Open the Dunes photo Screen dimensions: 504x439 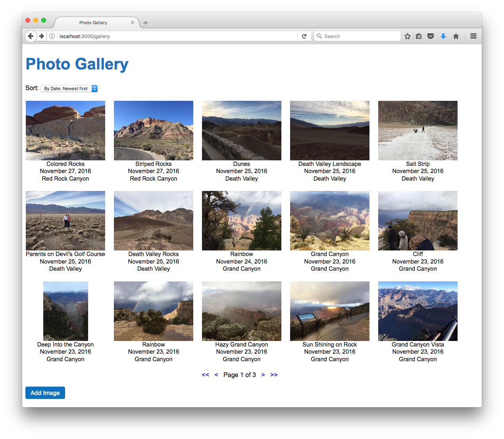242,131
